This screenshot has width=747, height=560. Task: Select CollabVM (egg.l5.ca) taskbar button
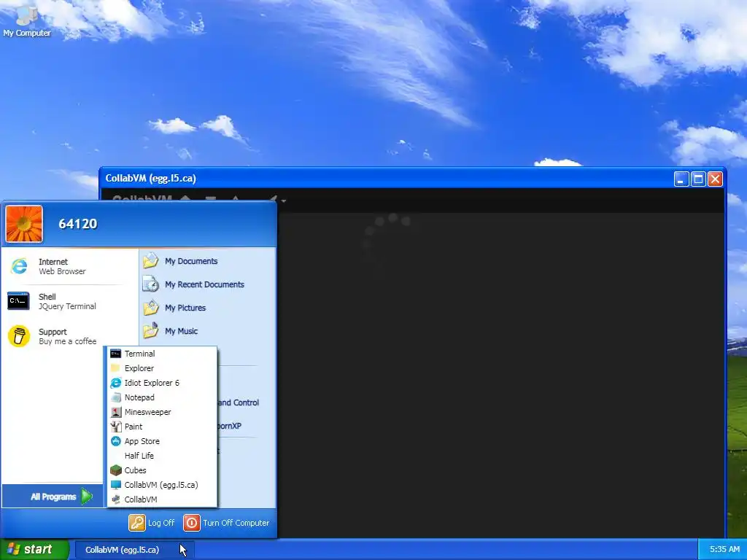(134, 550)
